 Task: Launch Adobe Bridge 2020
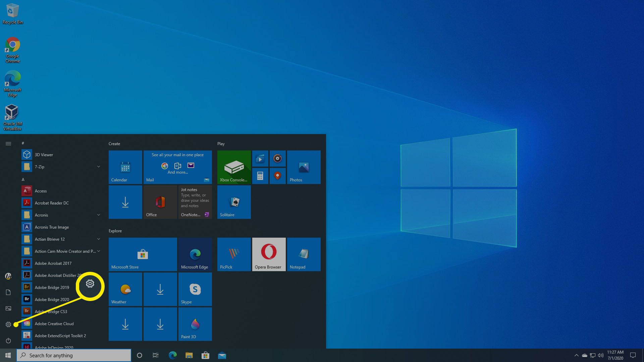pyautogui.click(x=61, y=299)
